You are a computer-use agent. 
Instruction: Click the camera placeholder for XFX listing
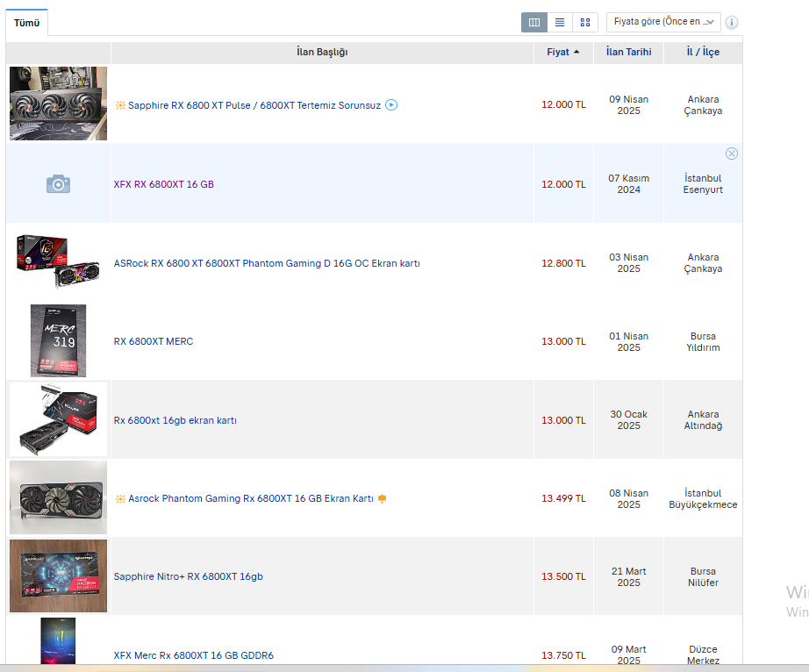(x=58, y=183)
